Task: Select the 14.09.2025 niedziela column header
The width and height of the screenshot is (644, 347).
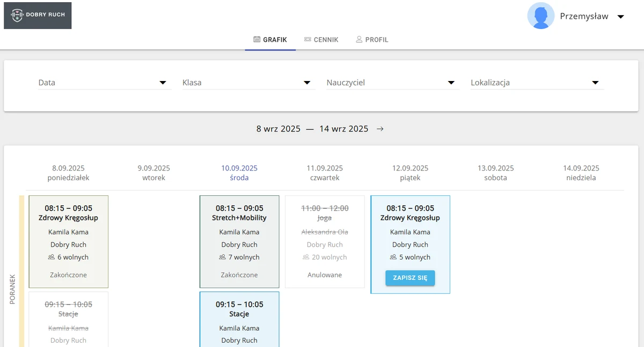Action: click(581, 173)
